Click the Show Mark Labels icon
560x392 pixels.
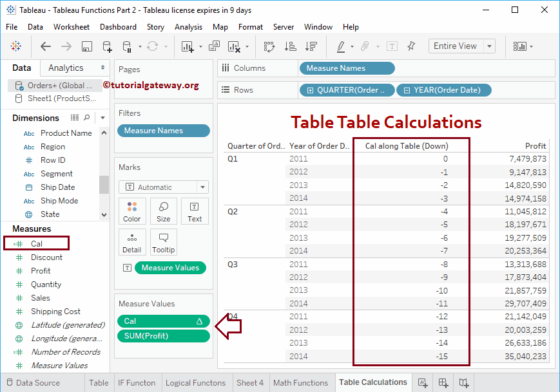coord(392,46)
